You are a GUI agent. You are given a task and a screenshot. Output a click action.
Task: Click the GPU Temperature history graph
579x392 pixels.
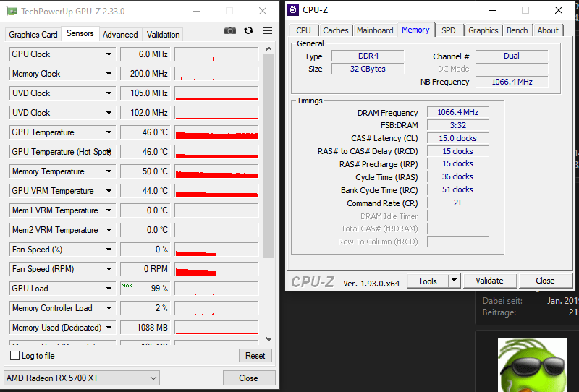216,132
